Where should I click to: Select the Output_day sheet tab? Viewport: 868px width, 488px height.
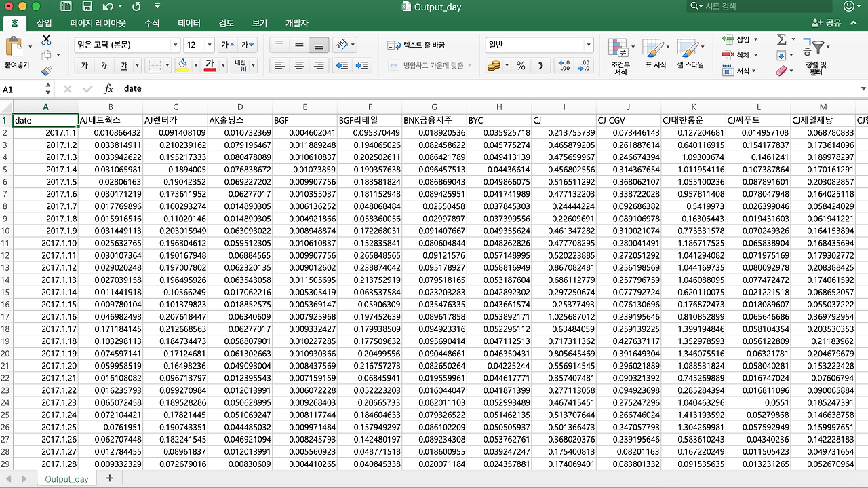click(66, 479)
